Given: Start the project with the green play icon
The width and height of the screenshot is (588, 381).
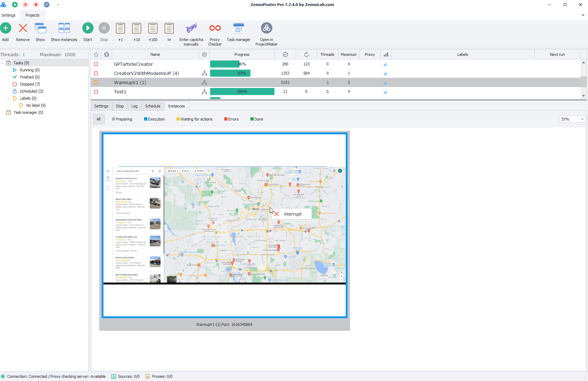Looking at the screenshot, I should pyautogui.click(x=88, y=28).
